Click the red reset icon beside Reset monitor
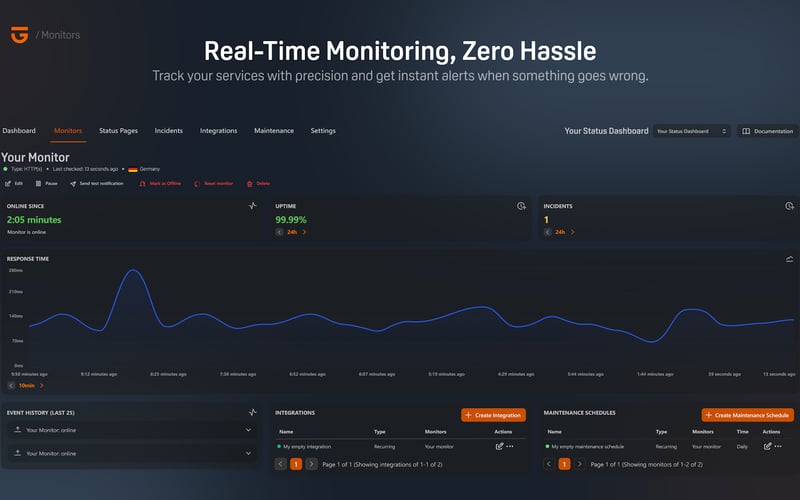 pyautogui.click(x=197, y=184)
